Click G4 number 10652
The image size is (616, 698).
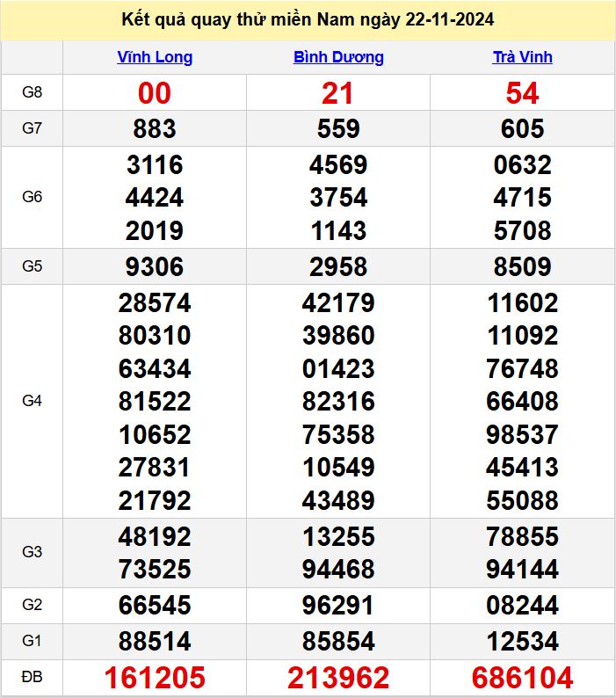click(x=155, y=434)
